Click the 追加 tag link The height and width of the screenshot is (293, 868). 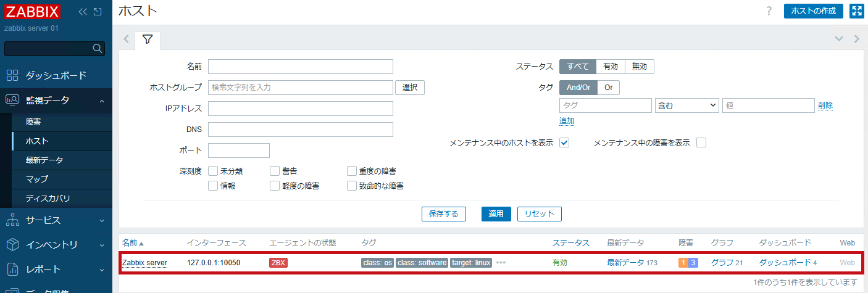(567, 121)
